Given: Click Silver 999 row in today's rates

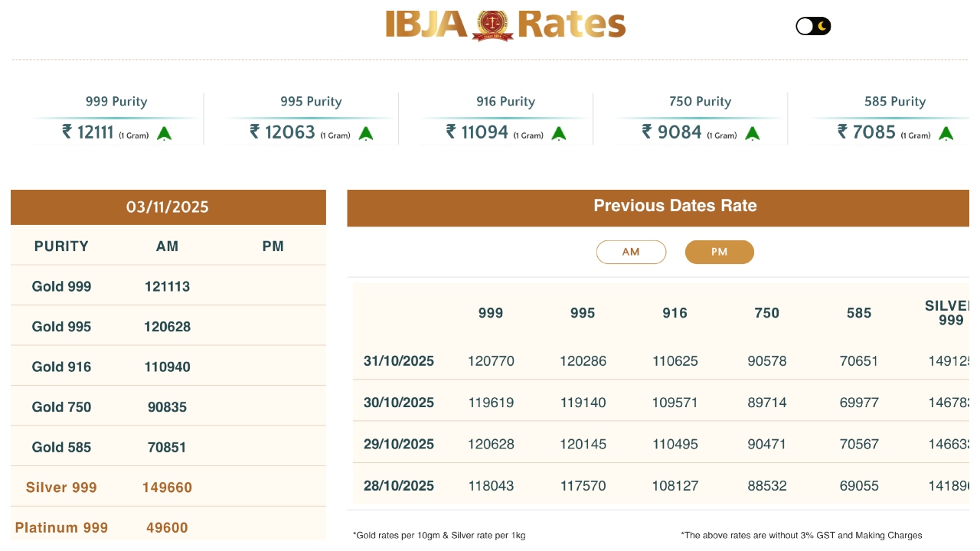Looking at the screenshot, I should point(61,487).
